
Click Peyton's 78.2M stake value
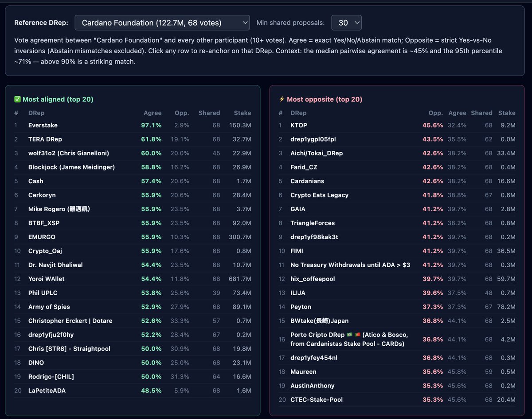point(506,307)
